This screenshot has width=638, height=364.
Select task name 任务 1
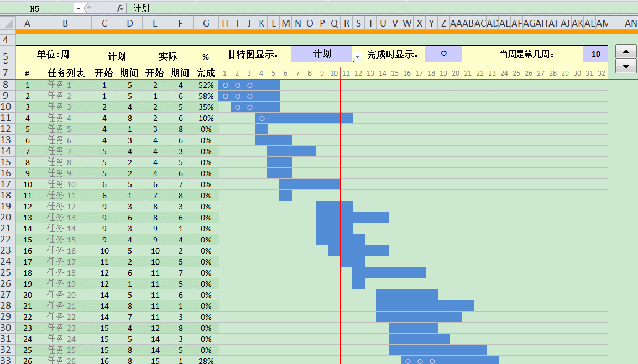[59, 85]
